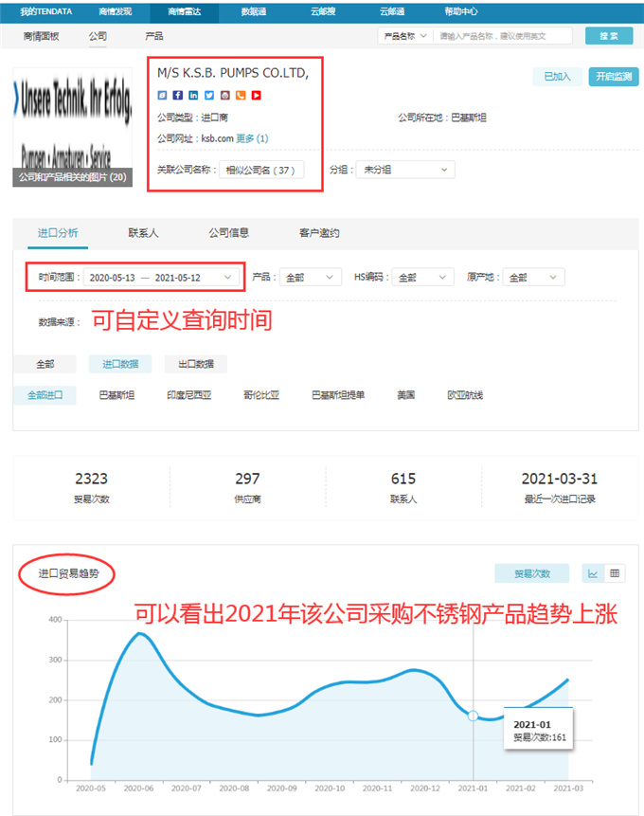Open 商情发现 in top navigation
644x816 pixels.
point(115,11)
